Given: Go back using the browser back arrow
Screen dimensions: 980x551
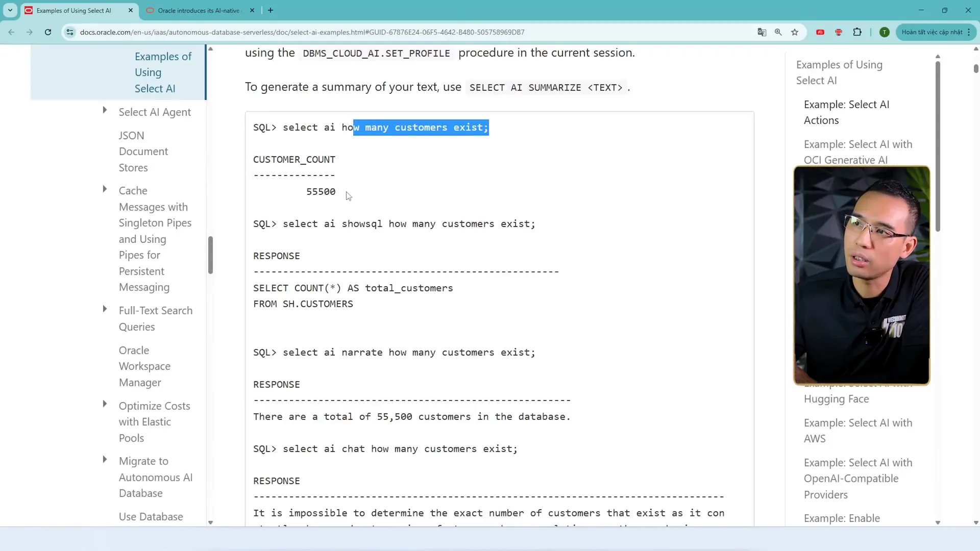Looking at the screenshot, I should pyautogui.click(x=11, y=32).
